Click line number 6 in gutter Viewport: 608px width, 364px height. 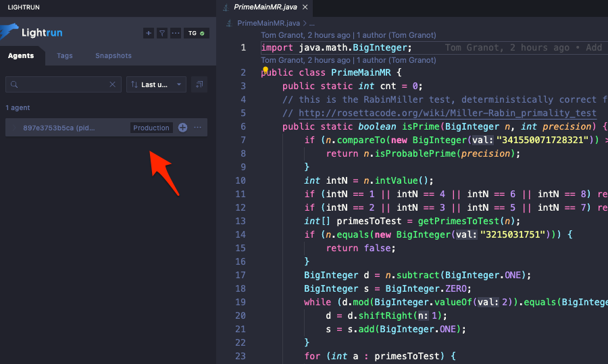coord(243,127)
